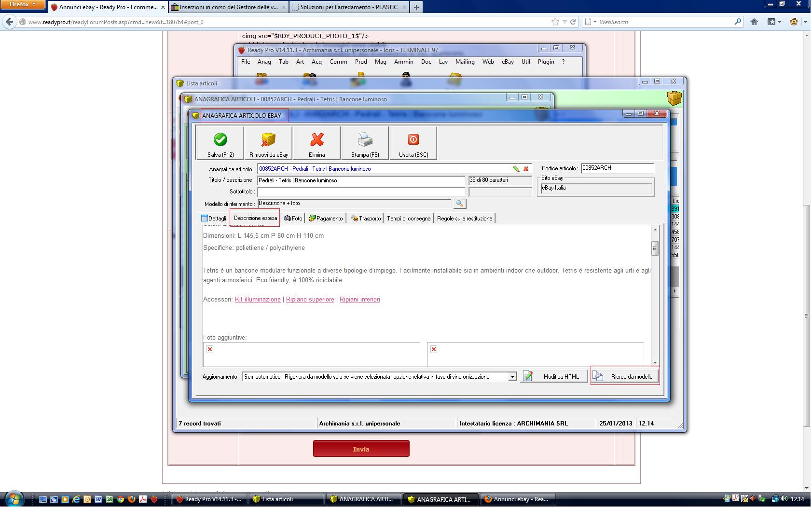Open the Art menu in Ready Pro

(300, 62)
